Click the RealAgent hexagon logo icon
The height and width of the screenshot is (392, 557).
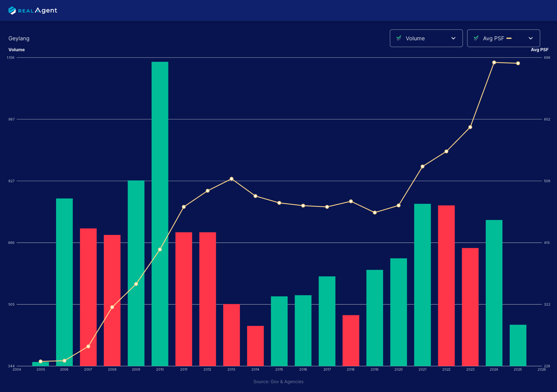pos(12,10)
